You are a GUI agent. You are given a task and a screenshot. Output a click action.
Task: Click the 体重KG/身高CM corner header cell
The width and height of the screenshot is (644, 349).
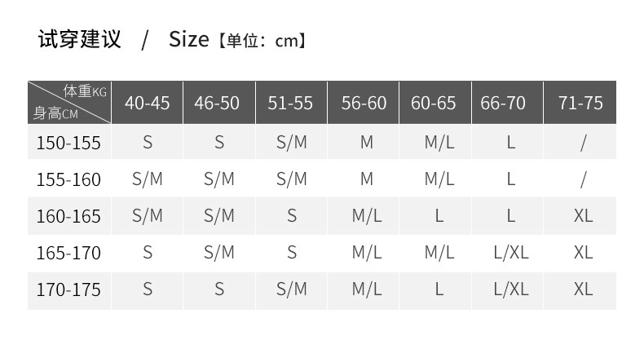tap(70, 103)
